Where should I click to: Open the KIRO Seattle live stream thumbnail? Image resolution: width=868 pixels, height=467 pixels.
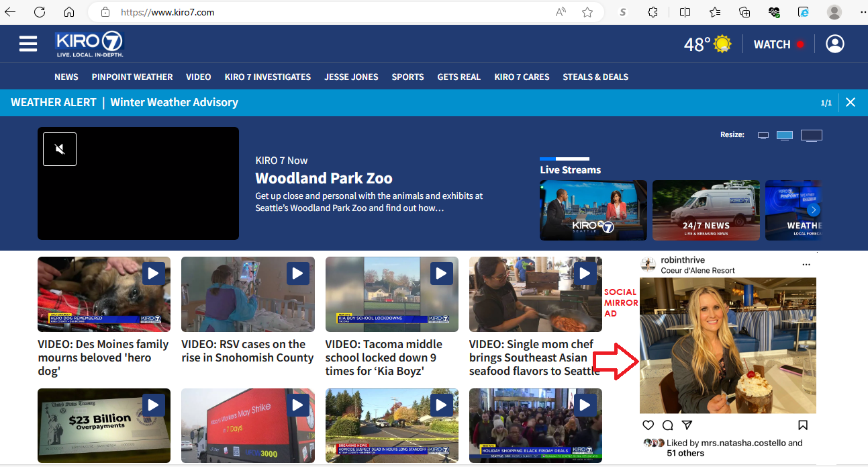593,210
